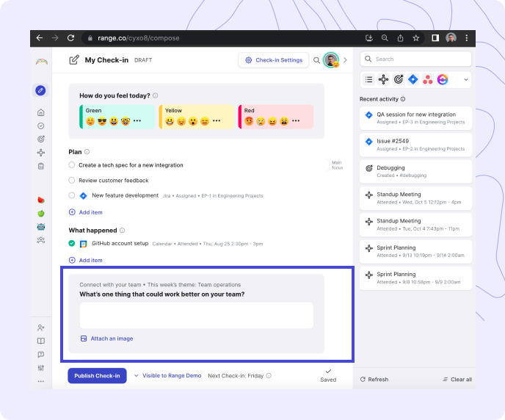Image resolution: width=505 pixels, height=420 pixels.
Task: Open the open-book icon in sidebar
Action: [x=41, y=341]
